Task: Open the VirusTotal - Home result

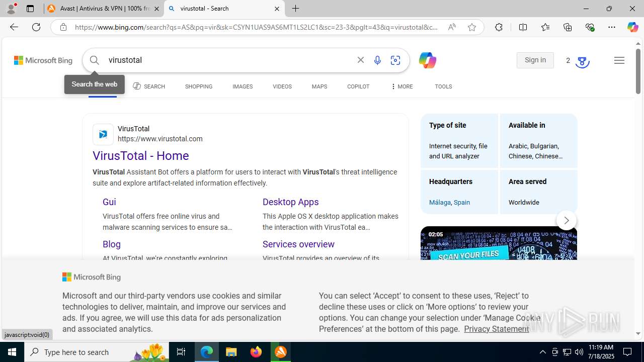Action: pos(141,156)
